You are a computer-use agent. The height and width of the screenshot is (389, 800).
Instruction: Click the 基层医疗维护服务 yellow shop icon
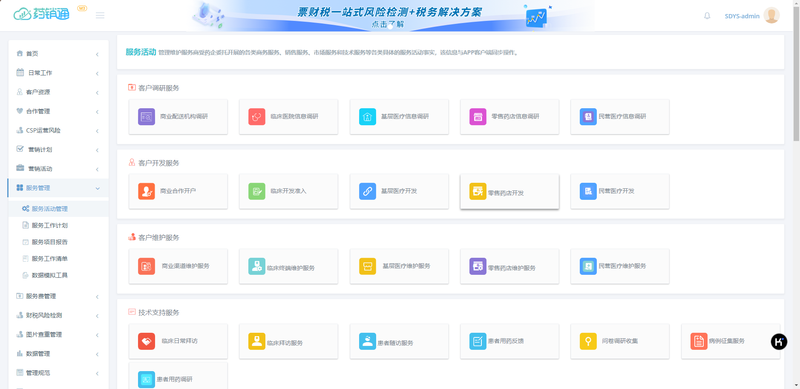tap(367, 266)
